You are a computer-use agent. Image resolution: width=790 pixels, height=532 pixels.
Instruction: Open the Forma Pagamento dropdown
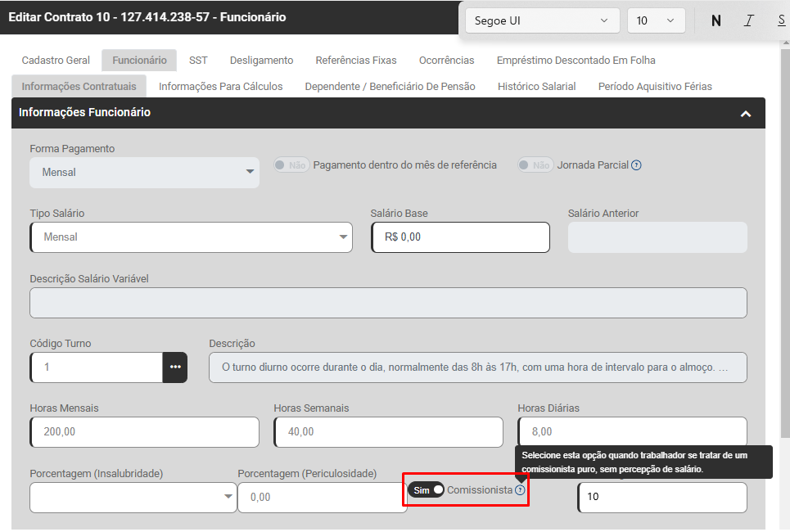click(144, 173)
